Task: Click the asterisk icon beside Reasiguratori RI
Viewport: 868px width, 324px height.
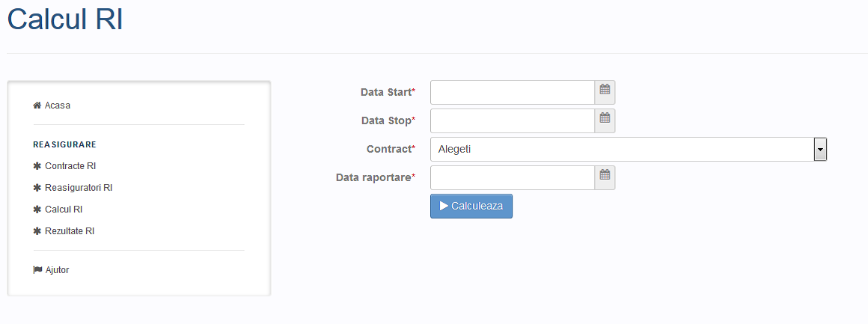Action: [37, 188]
